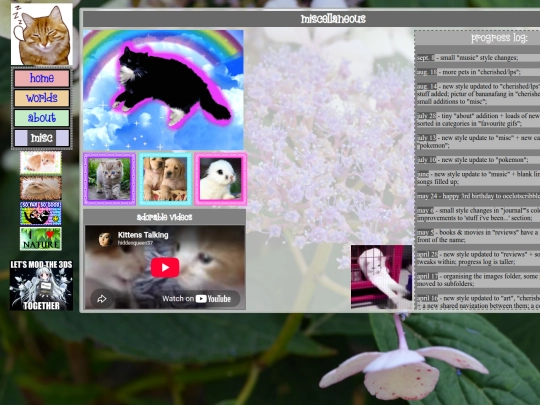The height and width of the screenshot is (405, 540).
Task: Click the rainbow black cat image
Action: (x=163, y=90)
